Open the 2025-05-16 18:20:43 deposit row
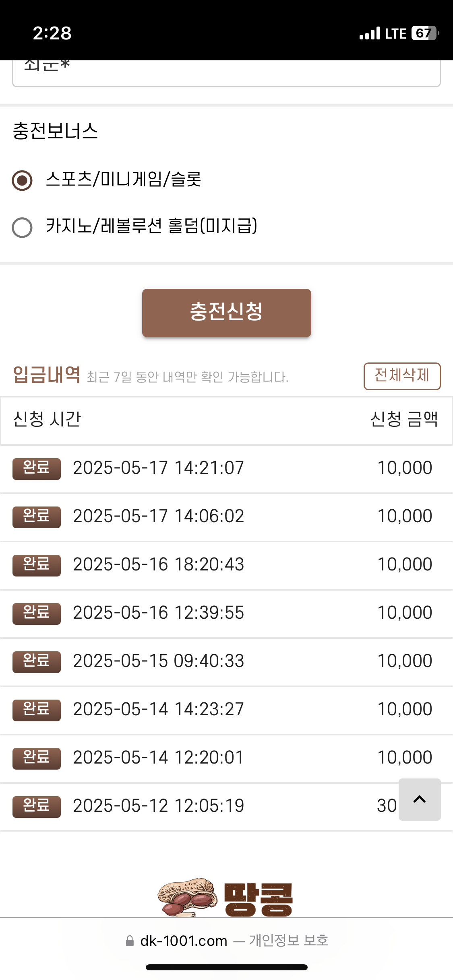This screenshot has width=453, height=980. click(226, 565)
